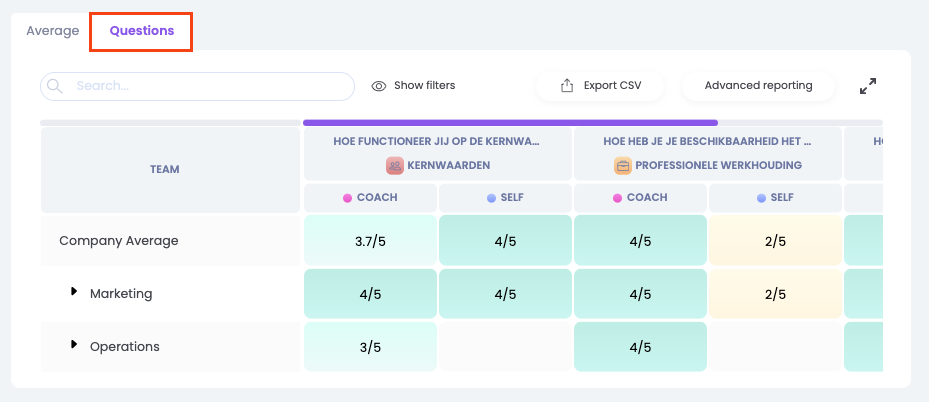Click Company Average coach score 3.7/5

tap(370, 241)
